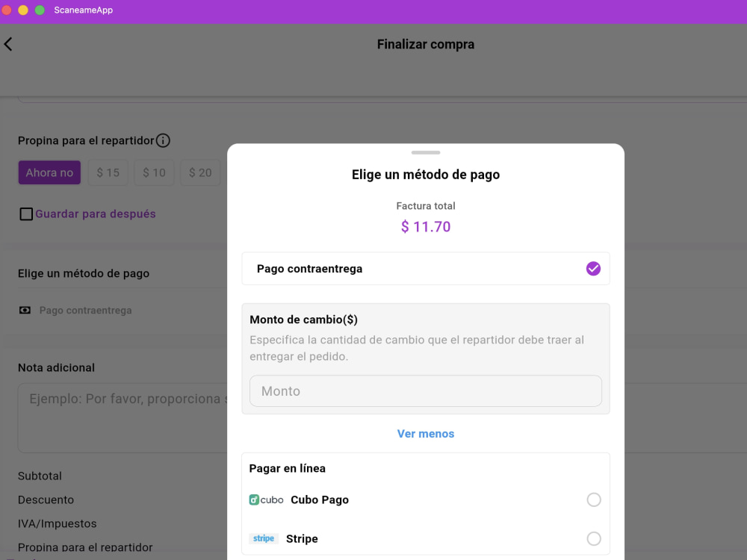Click the Stripe logo icon
The width and height of the screenshot is (747, 560).
(264, 538)
